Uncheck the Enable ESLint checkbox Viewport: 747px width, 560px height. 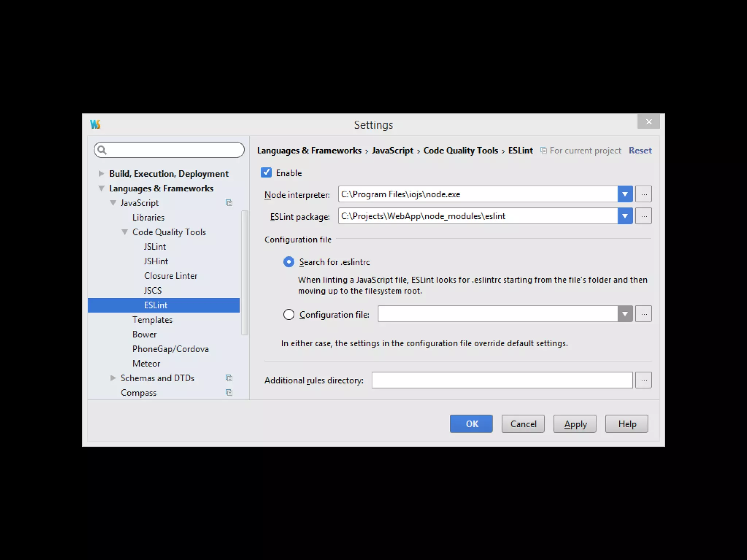pos(266,172)
